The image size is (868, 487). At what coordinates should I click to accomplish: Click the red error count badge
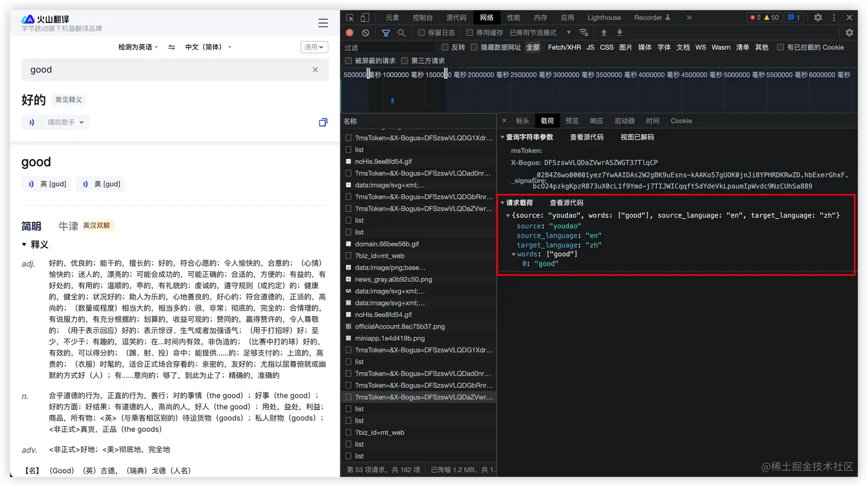click(755, 18)
